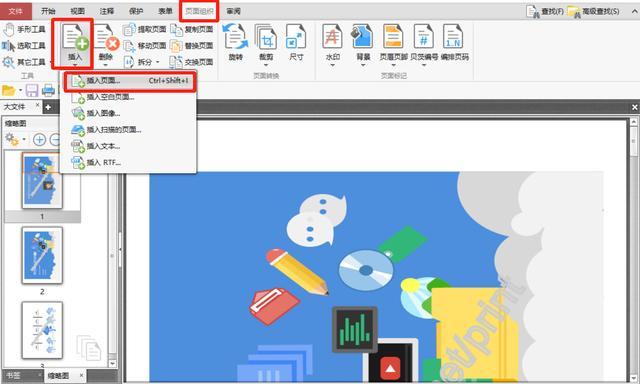Screen dimensions: 640x384
Task: Click Find (查找) in top right
Action: 545,11
